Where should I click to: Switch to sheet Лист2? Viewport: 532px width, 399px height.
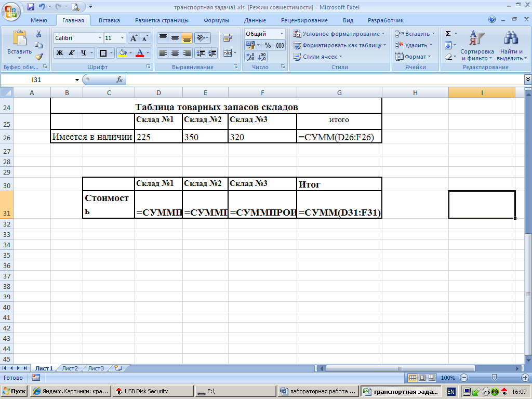click(x=70, y=368)
